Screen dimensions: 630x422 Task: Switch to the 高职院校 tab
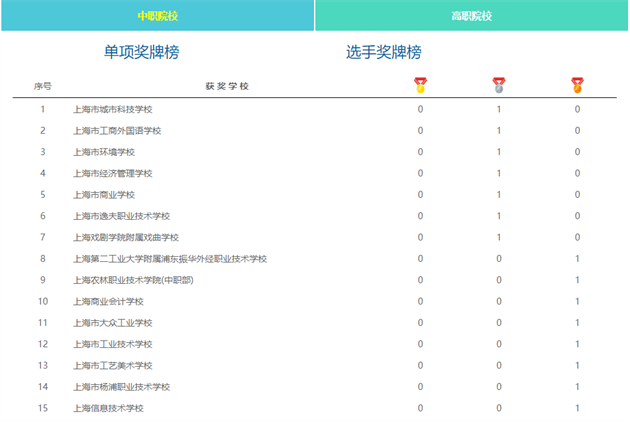coord(471,16)
